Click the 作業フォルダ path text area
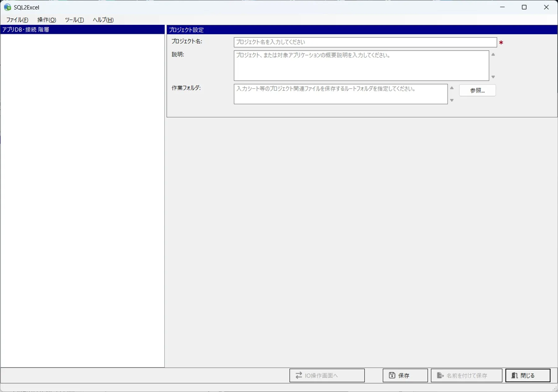The height and width of the screenshot is (392, 558). coord(341,94)
